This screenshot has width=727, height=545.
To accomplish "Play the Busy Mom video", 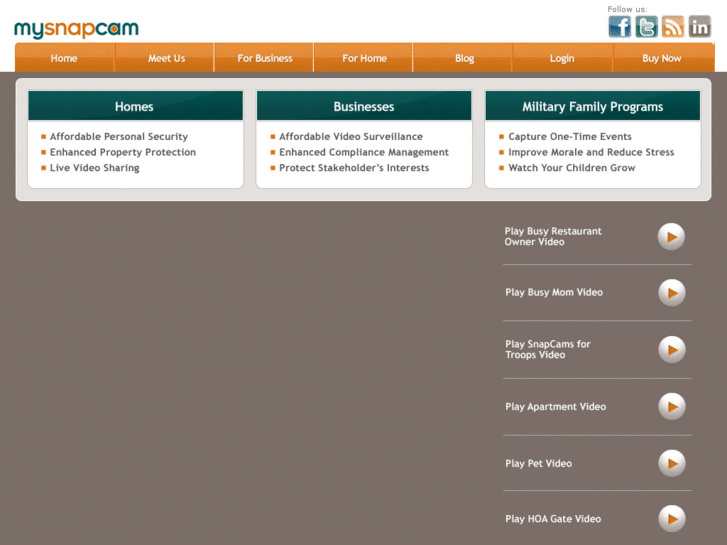I will [x=672, y=293].
